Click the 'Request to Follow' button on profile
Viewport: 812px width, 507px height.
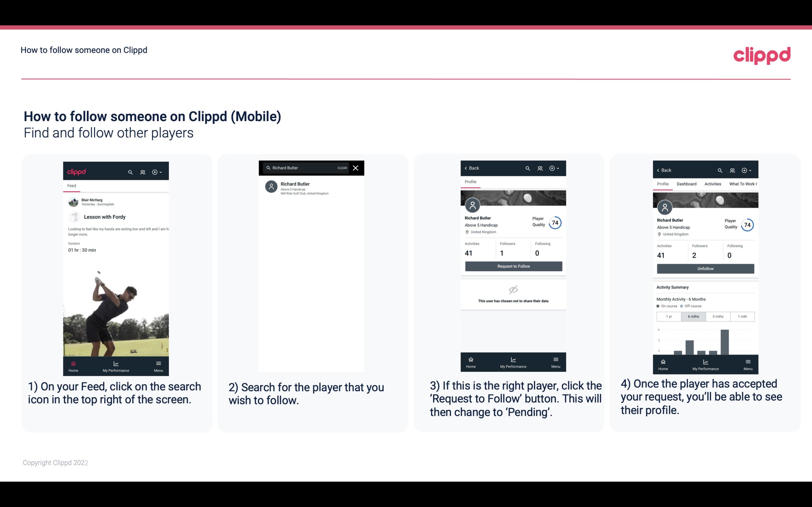[x=513, y=266]
